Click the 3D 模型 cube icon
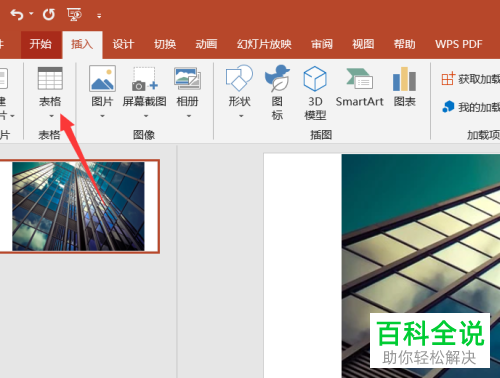Screen dimensions: 500x378 pos(315,79)
